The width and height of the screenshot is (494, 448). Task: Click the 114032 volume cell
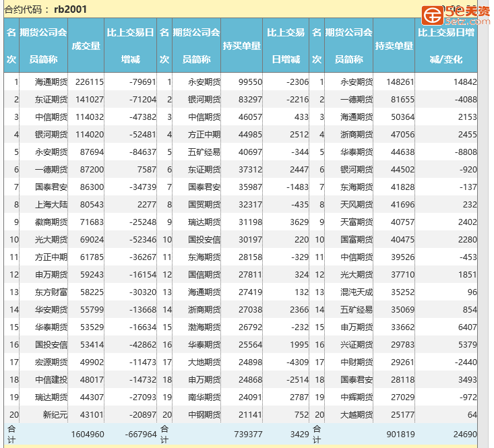point(90,117)
